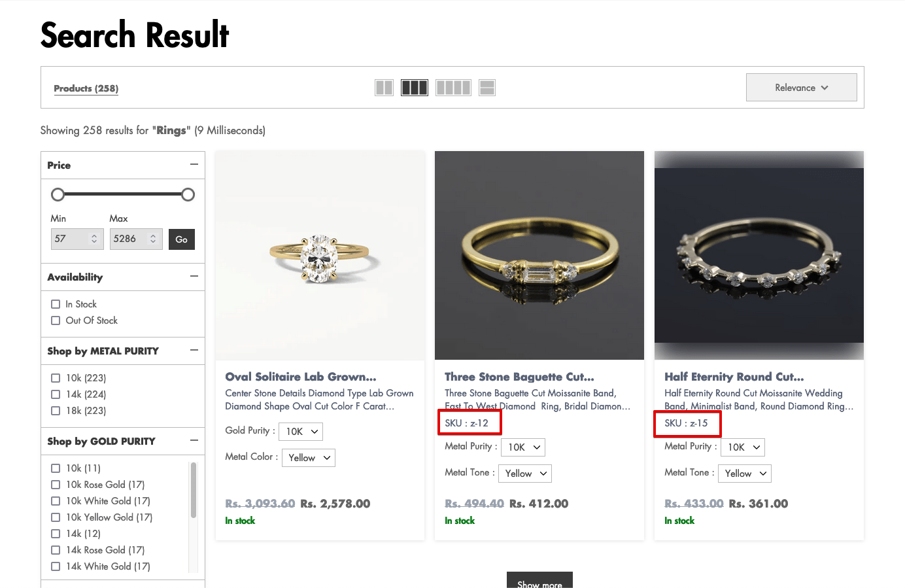The width and height of the screenshot is (905, 588).
Task: Open the Relevance sort dropdown
Action: point(801,88)
